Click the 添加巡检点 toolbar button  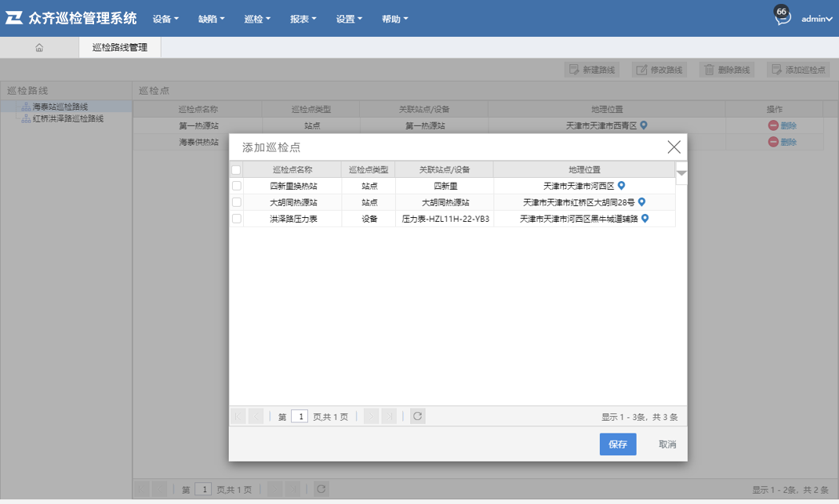[x=798, y=70]
